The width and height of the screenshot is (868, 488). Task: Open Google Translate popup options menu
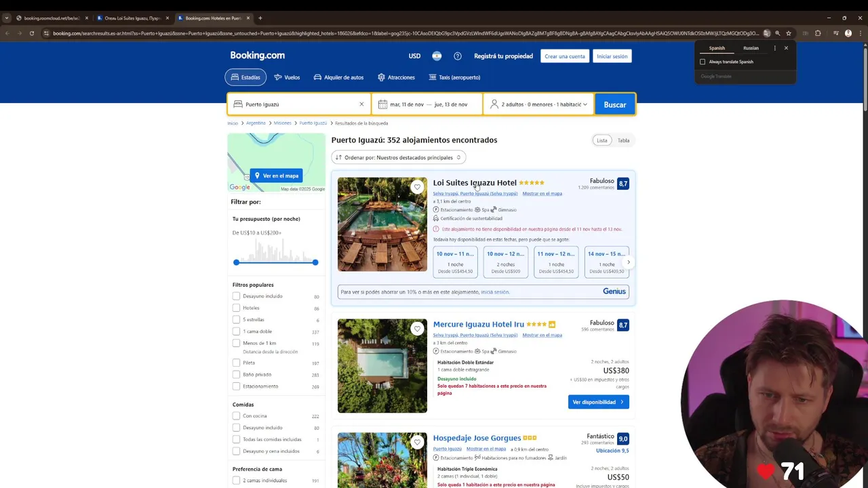pos(774,48)
